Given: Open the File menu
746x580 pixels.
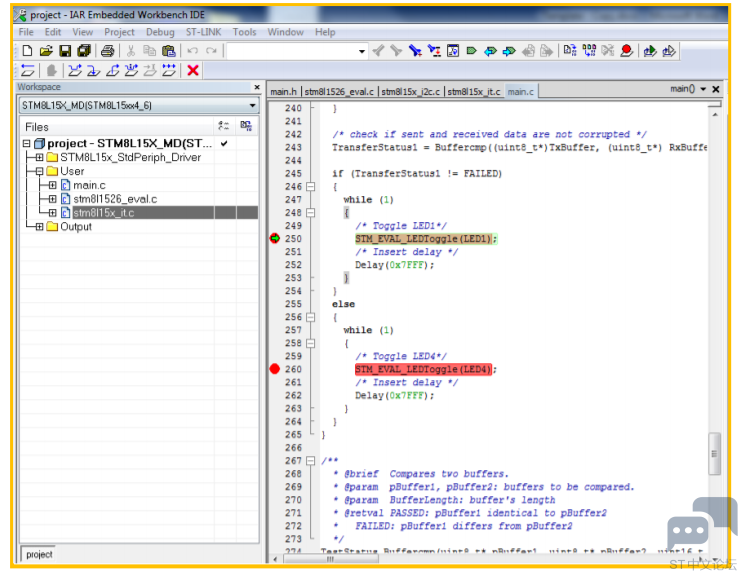Looking at the screenshot, I should point(26,32).
